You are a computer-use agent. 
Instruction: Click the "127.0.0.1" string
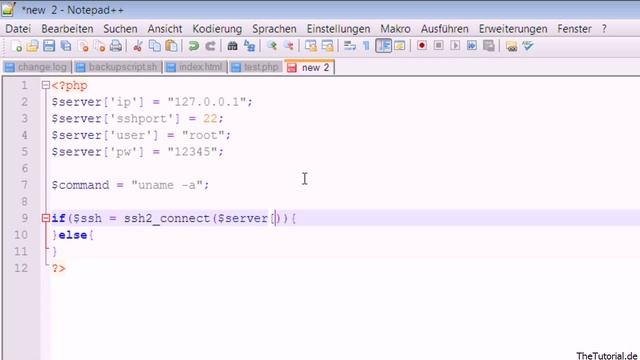pos(207,102)
